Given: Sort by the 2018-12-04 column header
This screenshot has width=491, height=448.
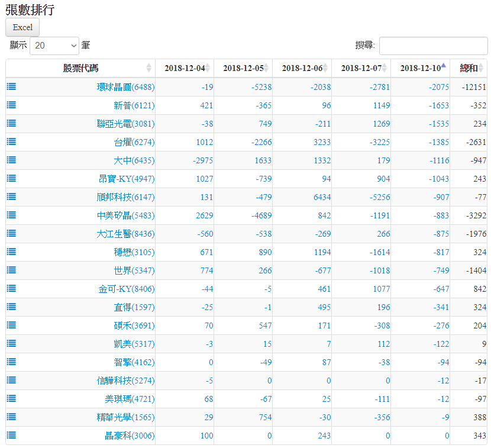Looking at the screenshot, I should pyautogui.click(x=185, y=68).
